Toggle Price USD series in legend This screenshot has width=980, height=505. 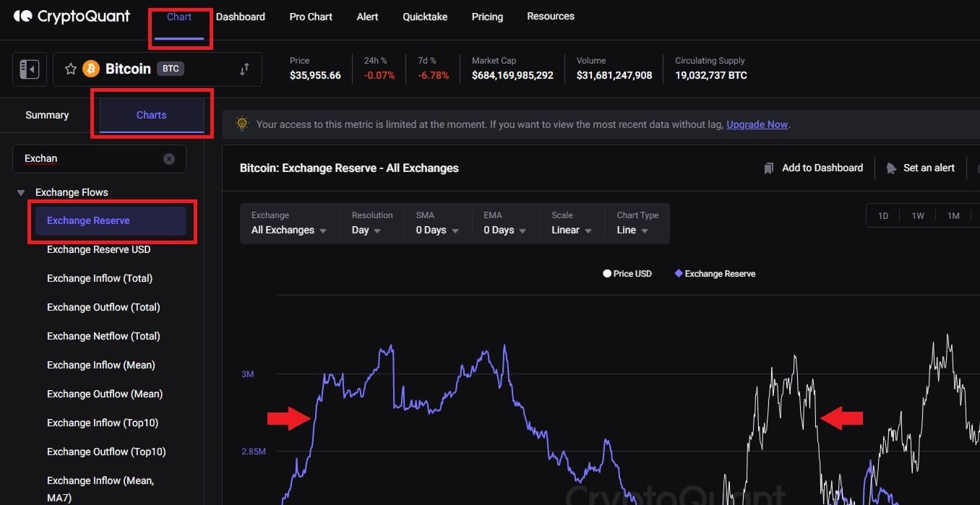coord(627,274)
